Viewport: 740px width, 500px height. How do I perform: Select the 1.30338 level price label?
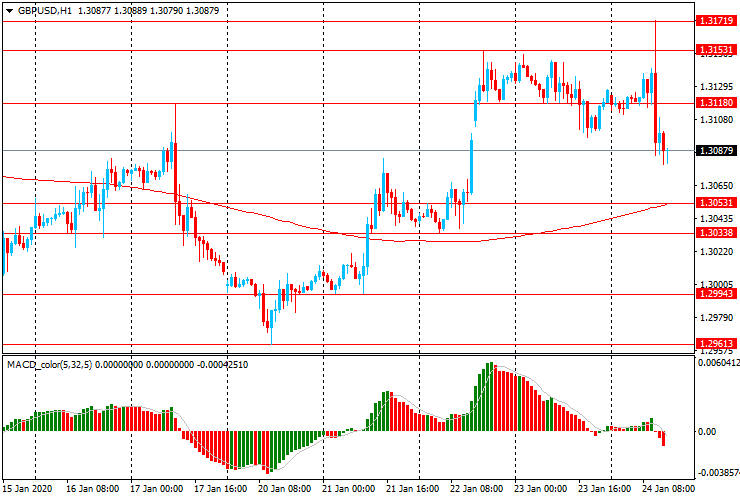tap(716, 232)
